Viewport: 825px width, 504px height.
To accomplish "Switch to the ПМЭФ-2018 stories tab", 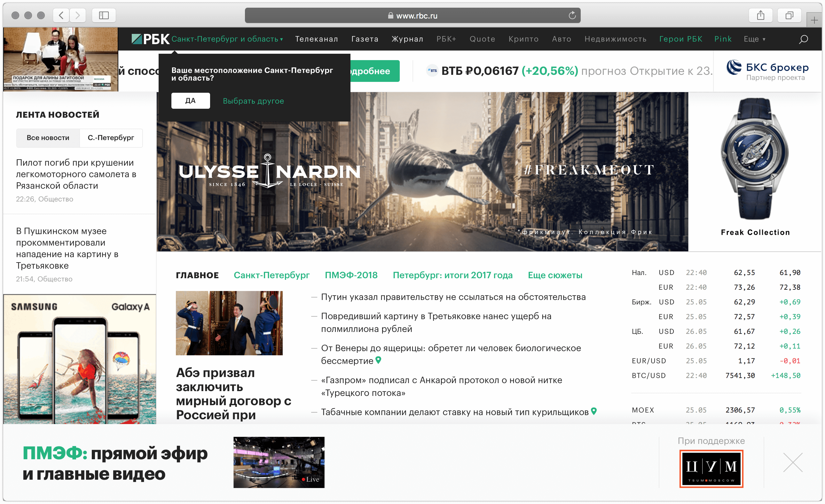I will [x=351, y=275].
